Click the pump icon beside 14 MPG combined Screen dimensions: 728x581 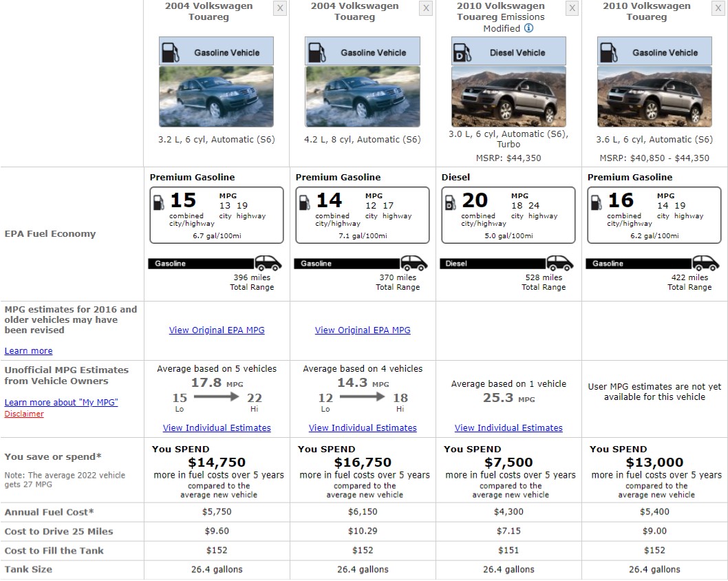coord(305,202)
